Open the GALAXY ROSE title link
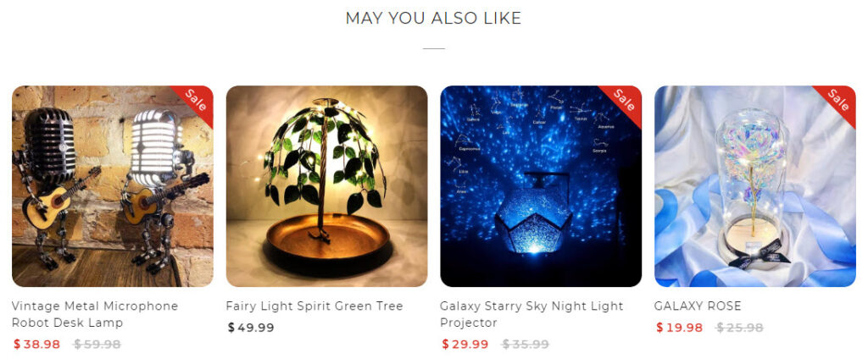 click(698, 306)
